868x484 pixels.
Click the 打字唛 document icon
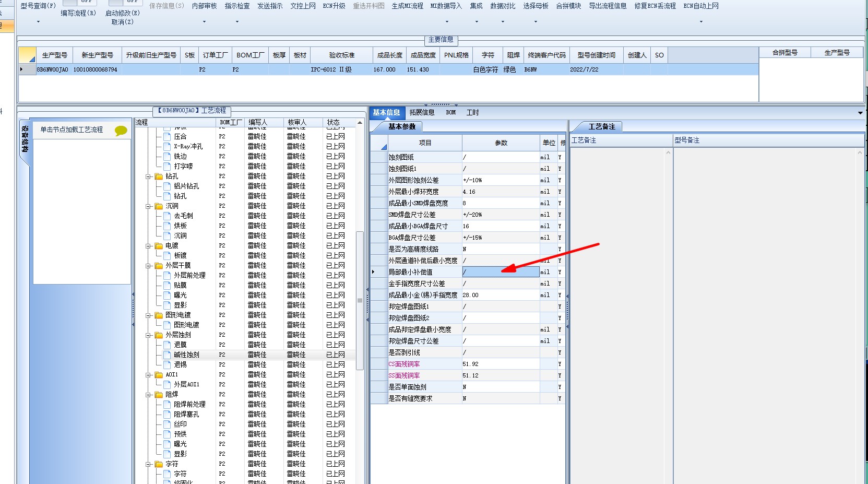coord(167,167)
